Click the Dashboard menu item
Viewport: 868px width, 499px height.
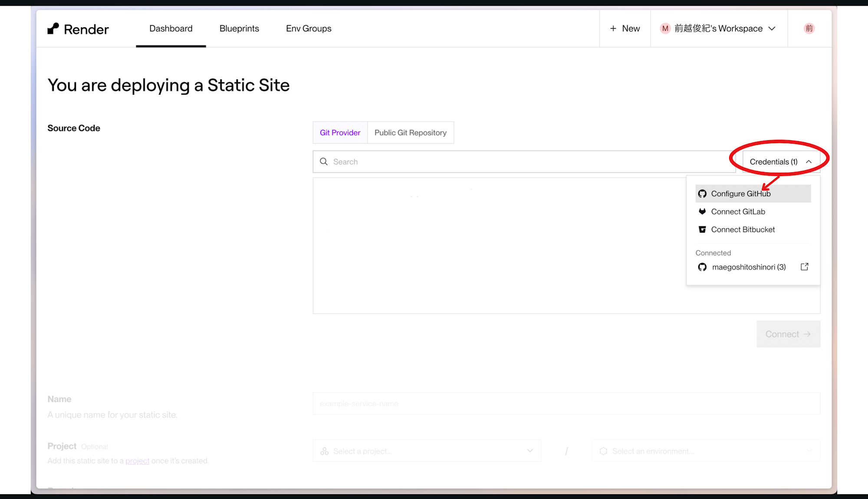171,28
